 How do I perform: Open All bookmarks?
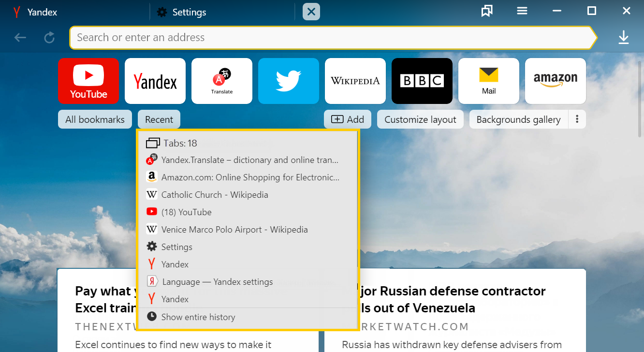[95, 119]
